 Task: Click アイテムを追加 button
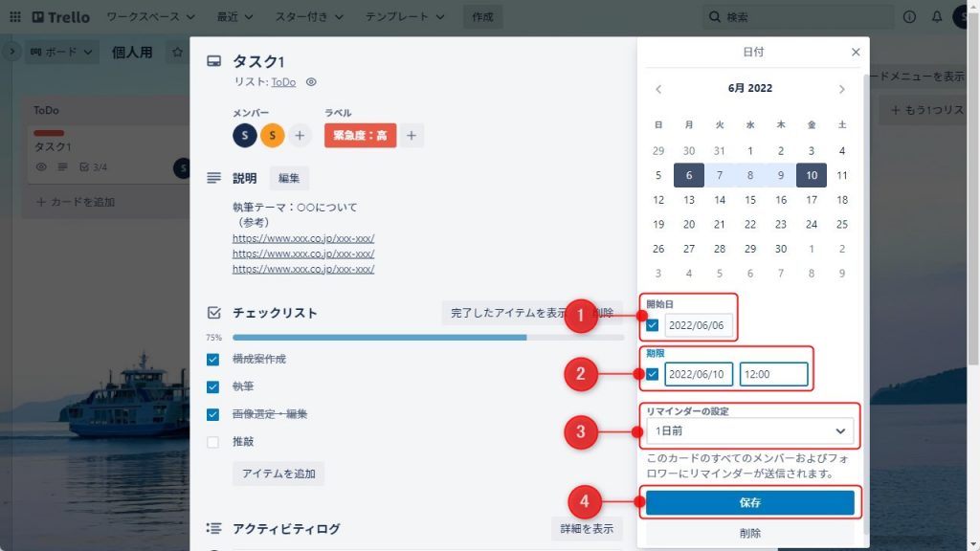[278, 474]
